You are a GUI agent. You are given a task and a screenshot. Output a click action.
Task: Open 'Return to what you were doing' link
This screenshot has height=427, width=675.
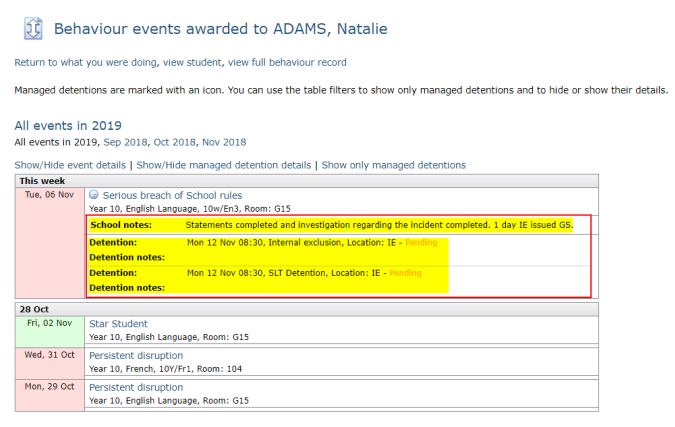click(85, 62)
